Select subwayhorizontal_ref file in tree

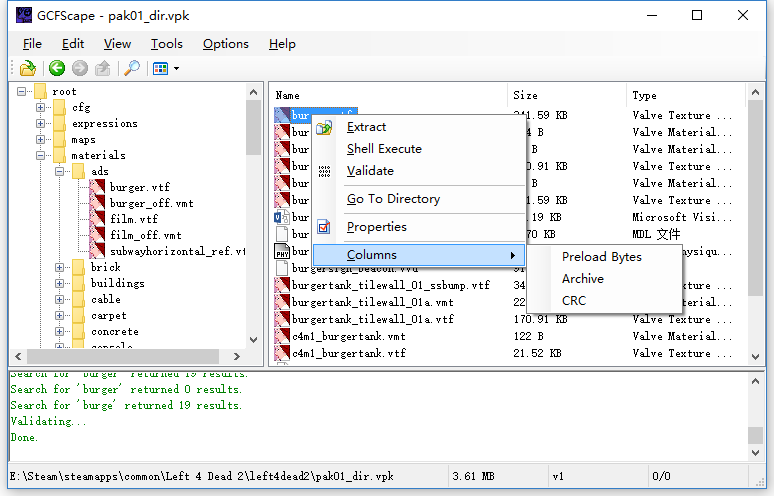click(177, 251)
